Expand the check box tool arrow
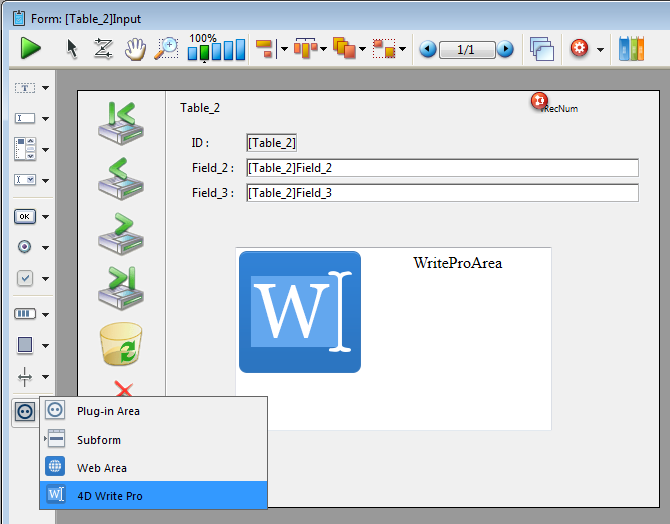The image size is (670, 524). (x=45, y=279)
